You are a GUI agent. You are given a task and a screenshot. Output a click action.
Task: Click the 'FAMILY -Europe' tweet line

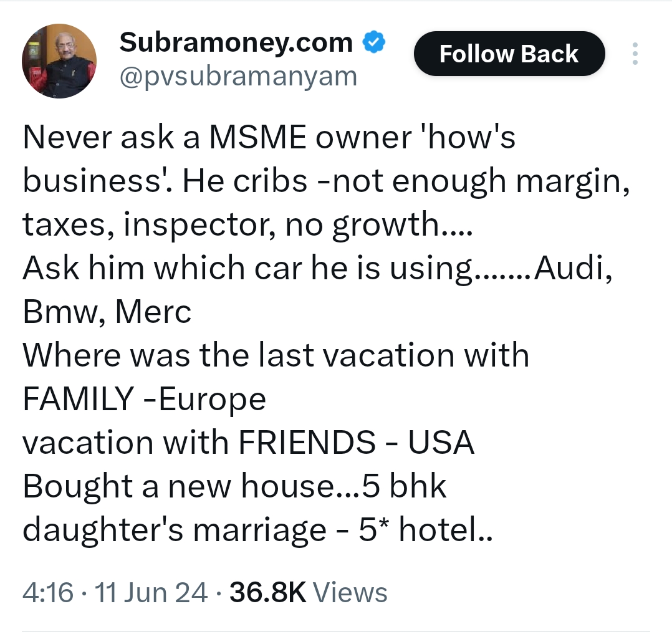click(x=144, y=400)
